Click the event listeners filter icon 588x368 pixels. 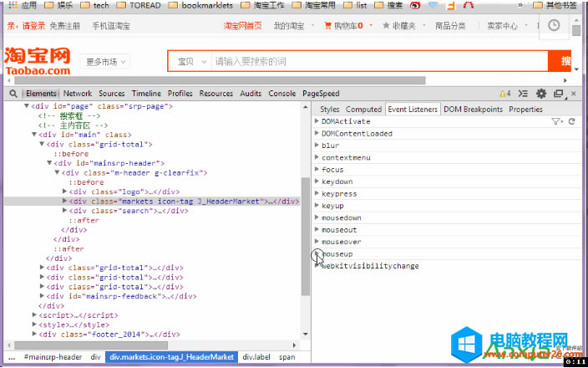(556, 121)
